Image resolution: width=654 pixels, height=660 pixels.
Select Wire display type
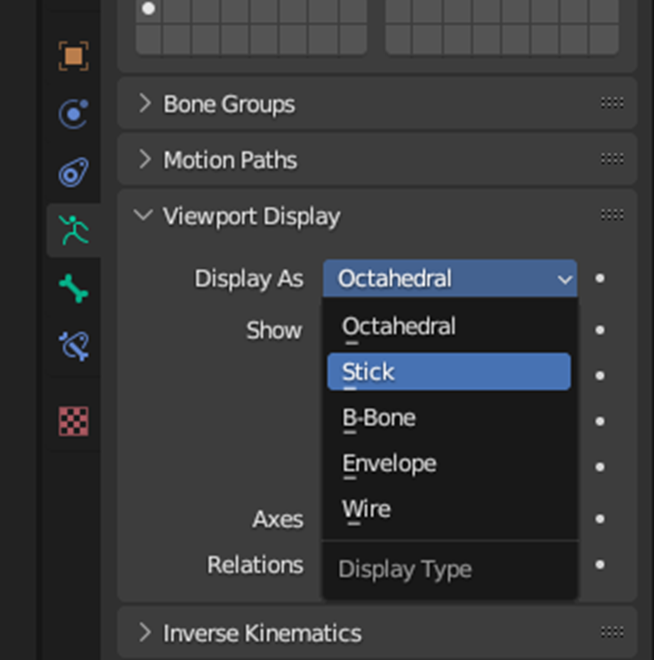366,509
